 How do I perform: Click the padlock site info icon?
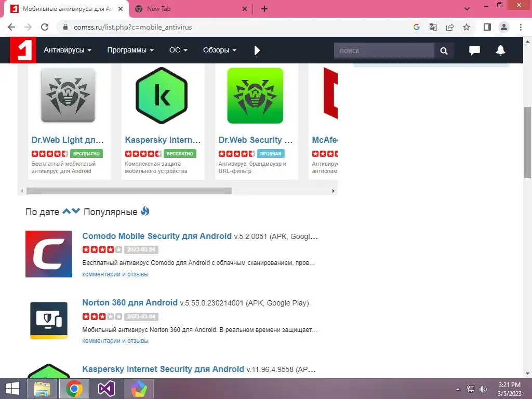pos(66,27)
